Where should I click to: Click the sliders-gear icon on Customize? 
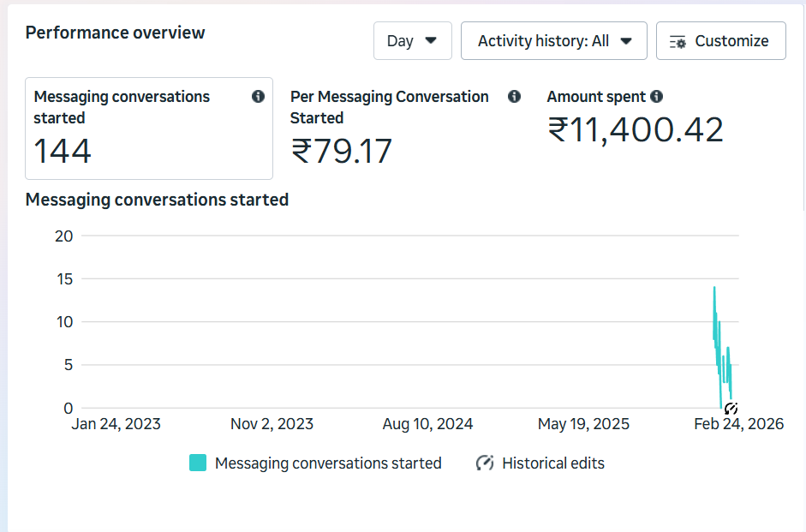tap(678, 42)
